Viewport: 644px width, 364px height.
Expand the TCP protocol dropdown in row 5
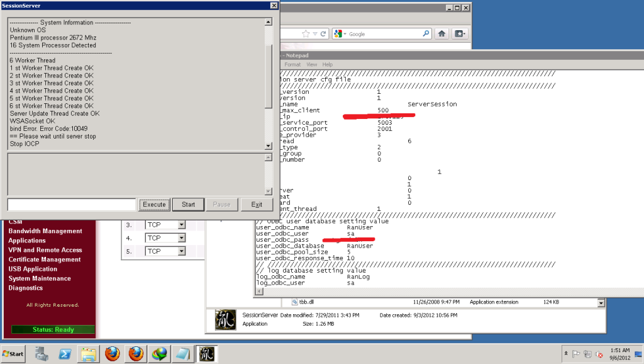click(182, 251)
